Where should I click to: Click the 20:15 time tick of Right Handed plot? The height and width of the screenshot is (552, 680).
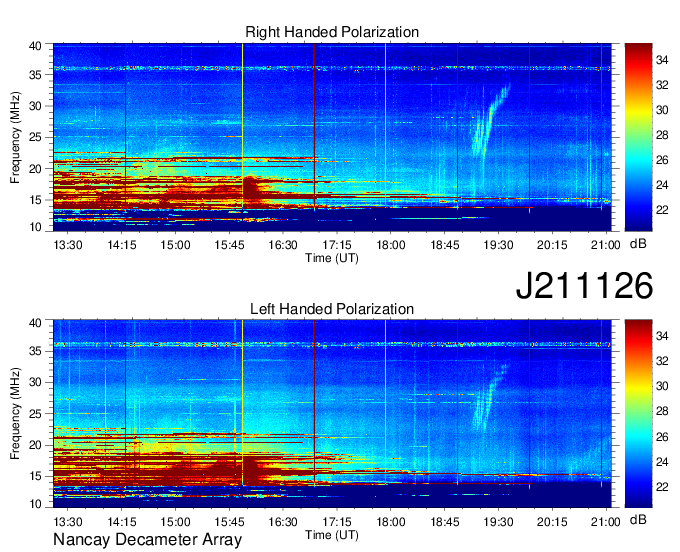point(552,245)
